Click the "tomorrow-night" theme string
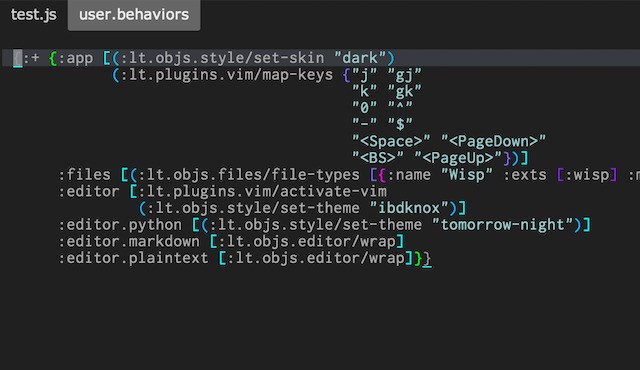Viewport: 640px width, 370px height. (502, 225)
